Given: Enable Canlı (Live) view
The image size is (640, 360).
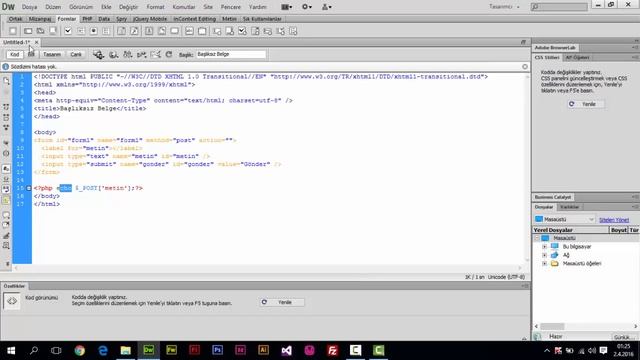Looking at the screenshot, I should coord(76,54).
